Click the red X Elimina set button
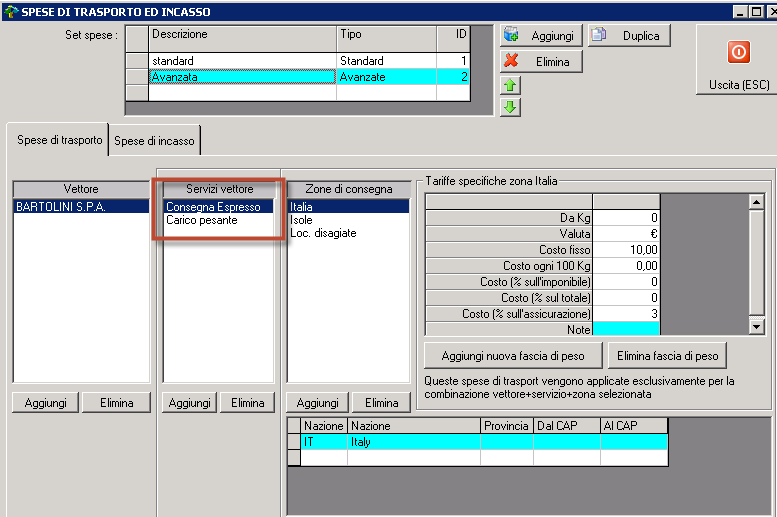Screen dimensions: 777x517 click(x=541, y=62)
